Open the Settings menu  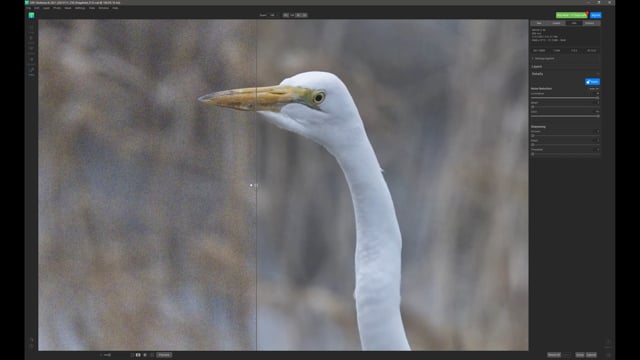pyautogui.click(x=80, y=8)
